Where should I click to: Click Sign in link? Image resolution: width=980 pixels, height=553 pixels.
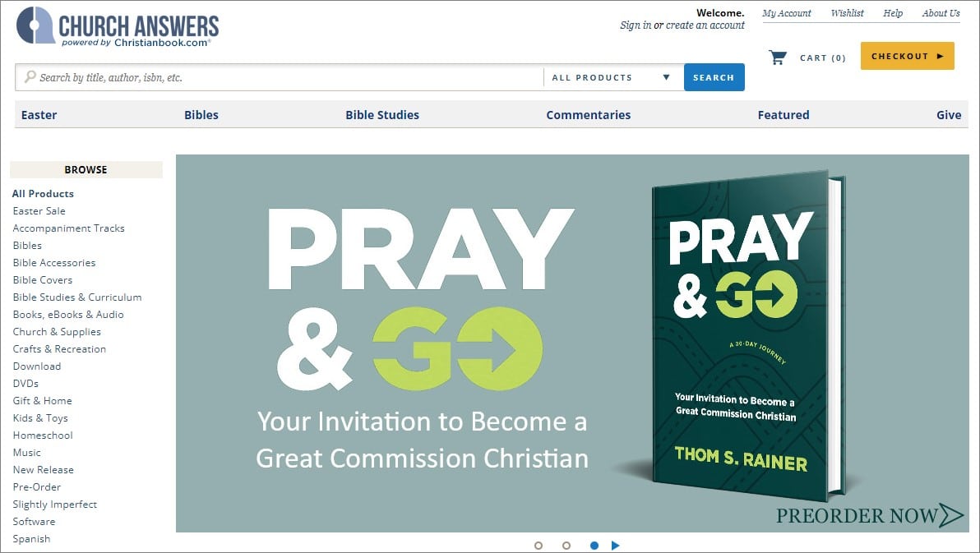click(x=636, y=25)
